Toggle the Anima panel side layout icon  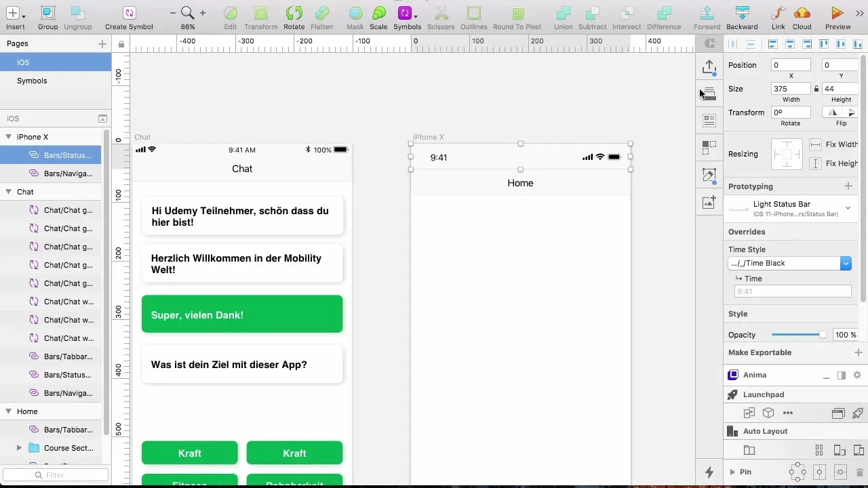[x=842, y=375]
